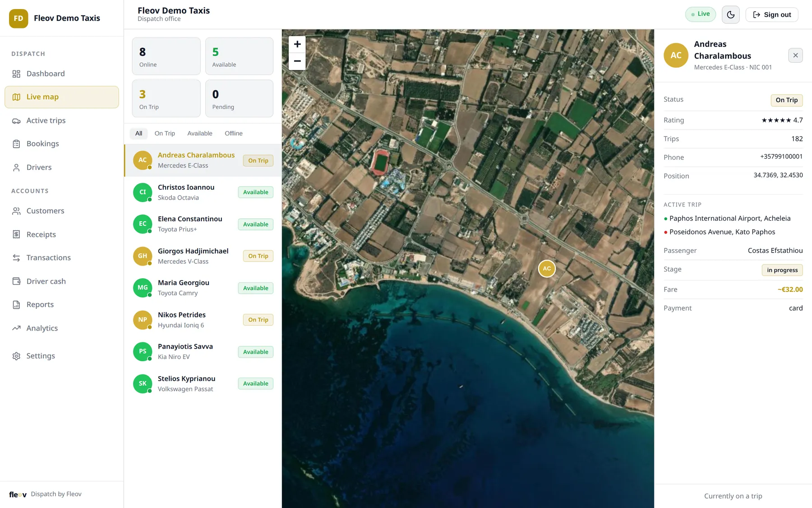Image resolution: width=812 pixels, height=508 pixels.
Task: Click Paphos International Airport pickup text
Action: click(730, 219)
